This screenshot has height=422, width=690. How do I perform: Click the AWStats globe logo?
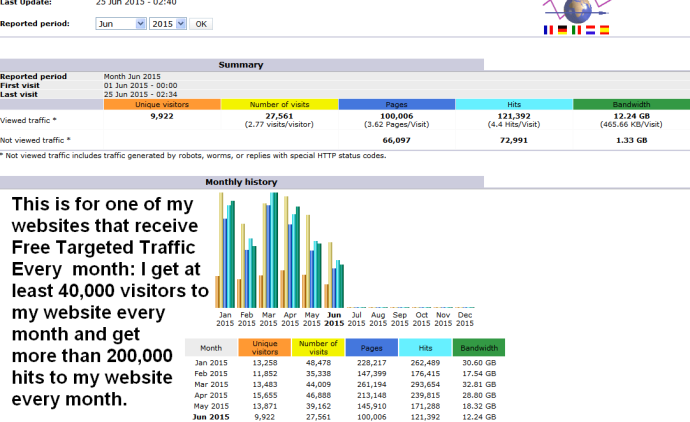pos(577,11)
